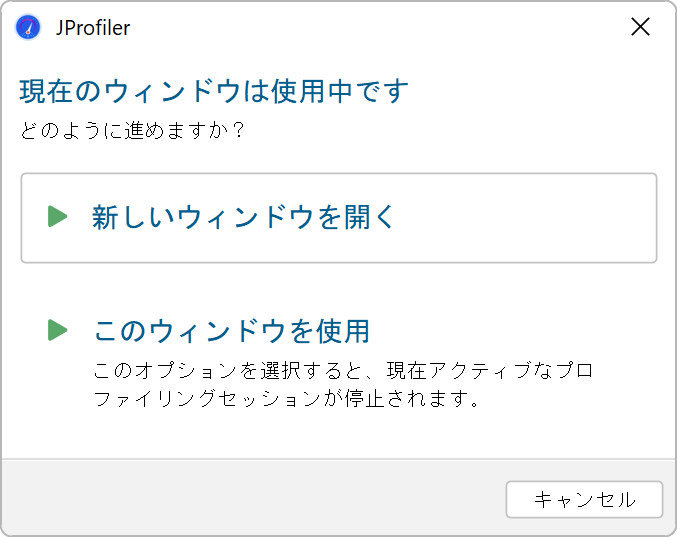This screenshot has height=537, width=677.
Task: Click the JProfiler title text
Action: (93, 28)
